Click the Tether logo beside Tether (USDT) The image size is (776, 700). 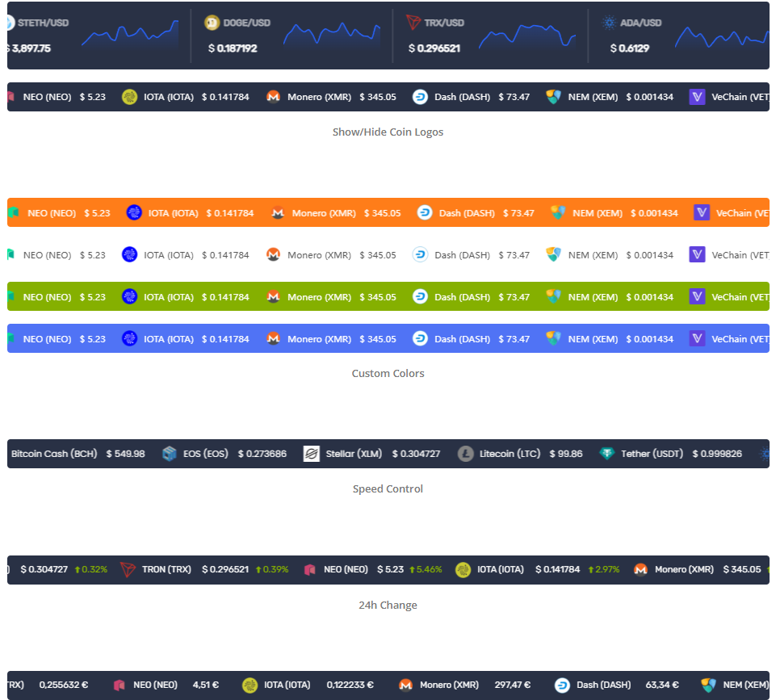click(x=607, y=454)
